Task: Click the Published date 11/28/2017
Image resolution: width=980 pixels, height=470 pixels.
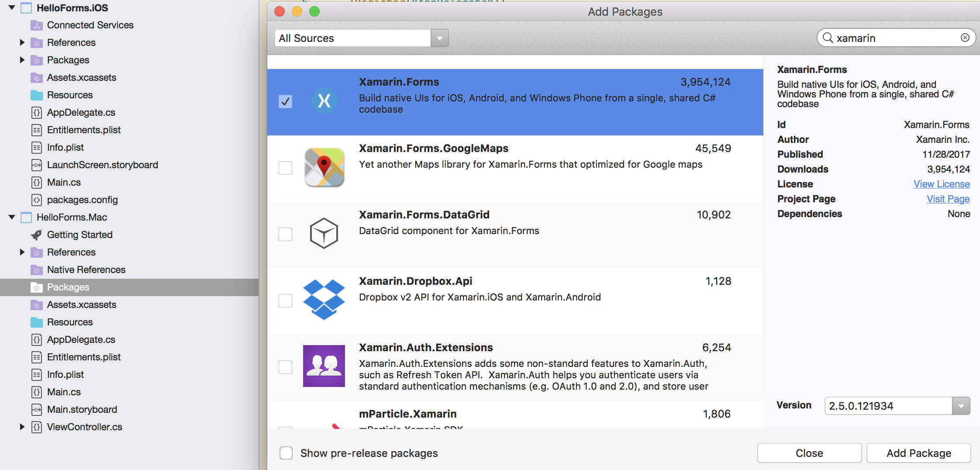Action: point(946,154)
